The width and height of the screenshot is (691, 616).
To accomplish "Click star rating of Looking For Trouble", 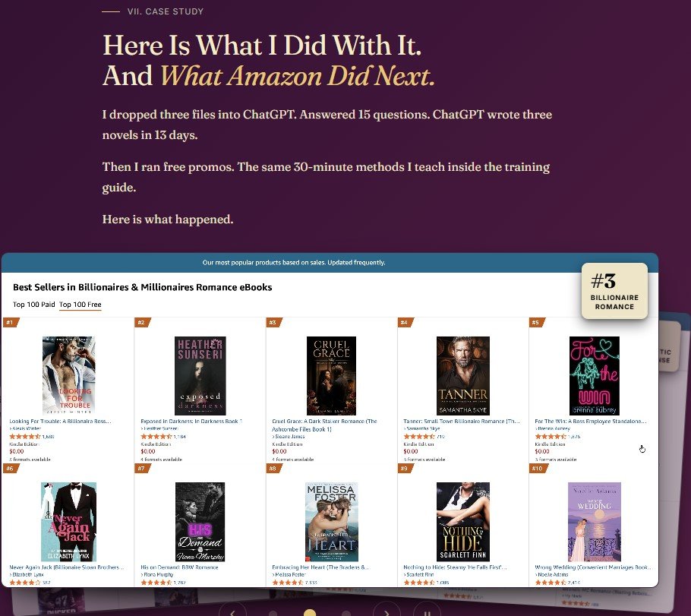I will click(x=24, y=436).
